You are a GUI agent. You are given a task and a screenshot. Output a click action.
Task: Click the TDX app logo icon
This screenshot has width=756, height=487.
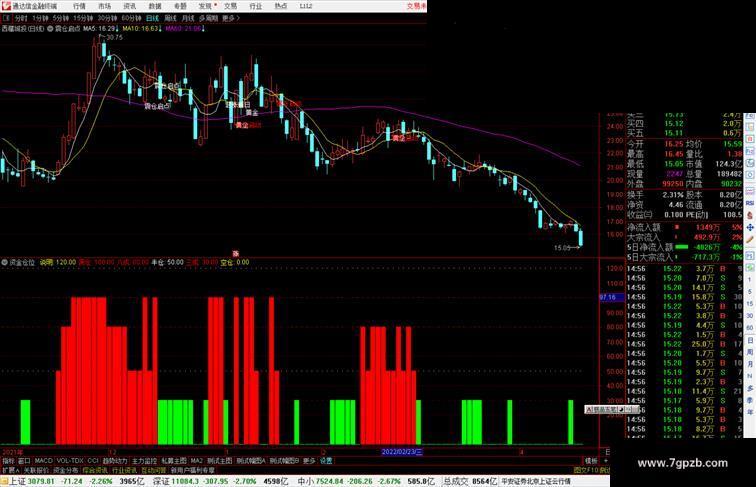pyautogui.click(x=6, y=6)
